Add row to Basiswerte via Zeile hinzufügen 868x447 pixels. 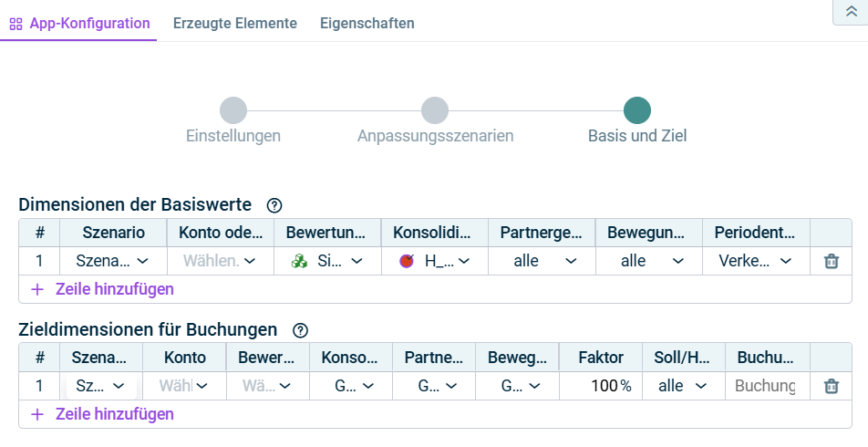[102, 289]
